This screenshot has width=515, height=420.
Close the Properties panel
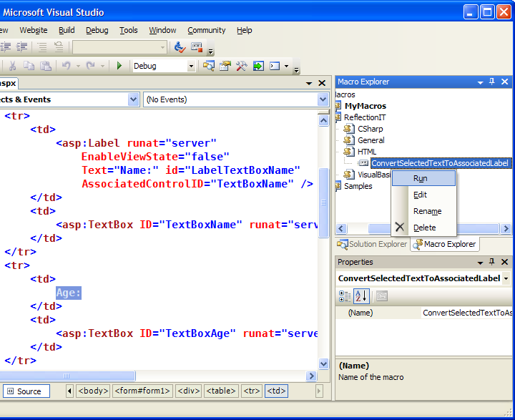point(505,262)
